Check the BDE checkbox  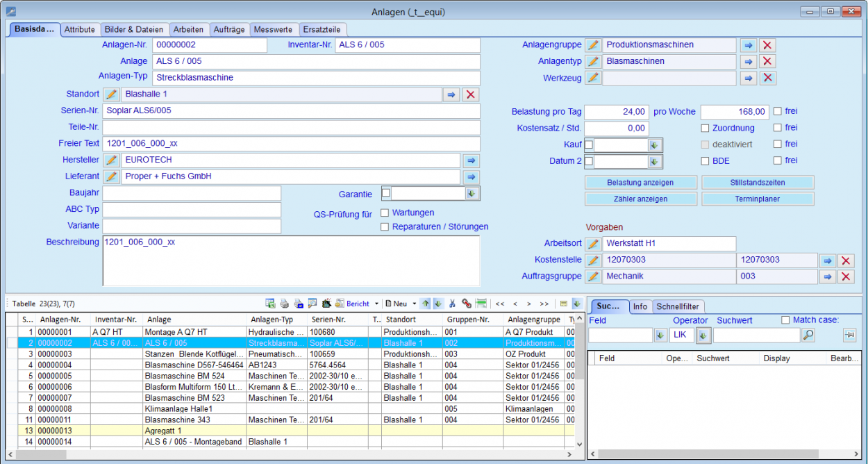[704, 160]
